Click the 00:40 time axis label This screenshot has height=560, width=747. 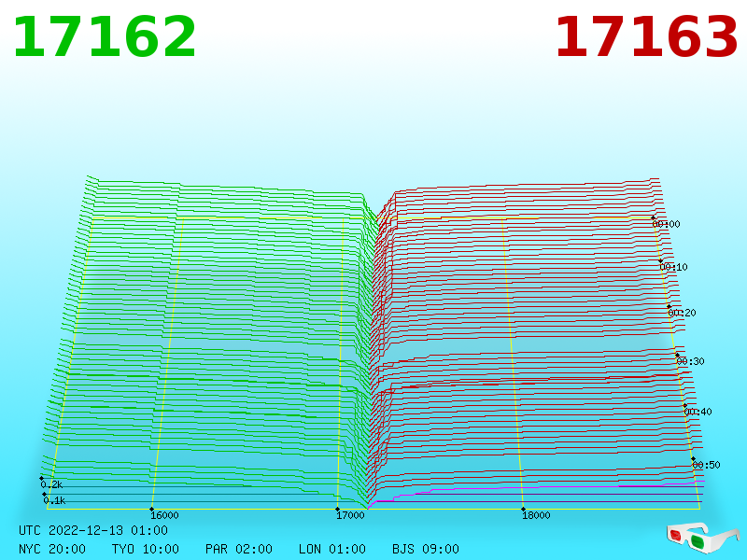tap(698, 412)
